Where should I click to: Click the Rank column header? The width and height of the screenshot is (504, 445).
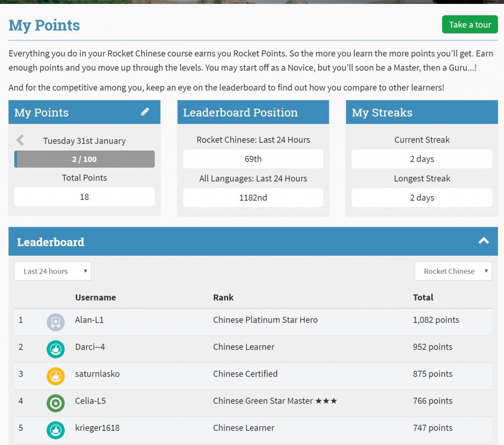pos(223,297)
